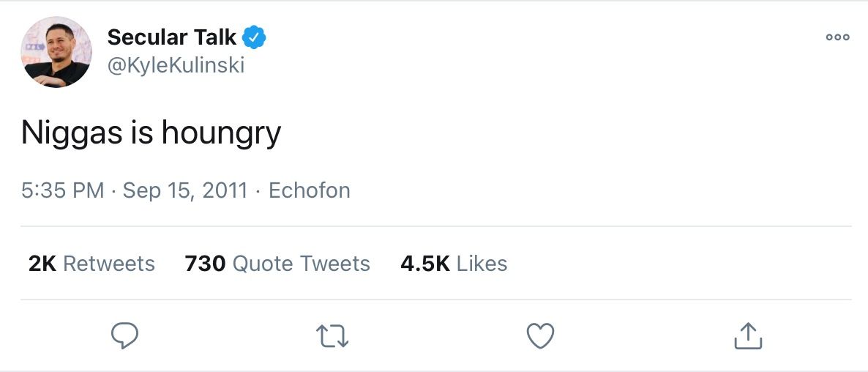
Task: Show the Quote Tweets list
Action: click(301, 264)
